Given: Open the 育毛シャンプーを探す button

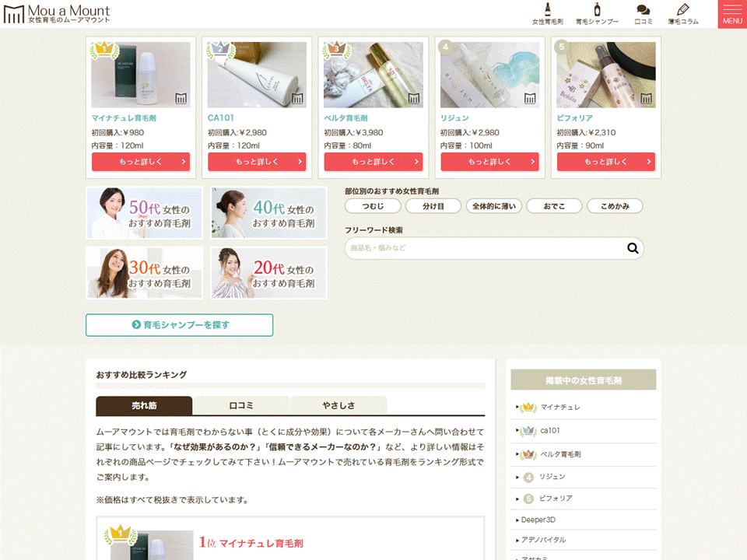Looking at the screenshot, I should pos(179,325).
